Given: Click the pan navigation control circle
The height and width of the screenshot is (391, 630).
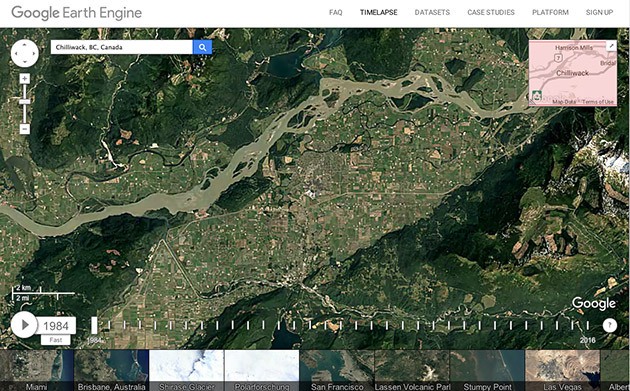Looking at the screenshot, I should pyautogui.click(x=25, y=53).
